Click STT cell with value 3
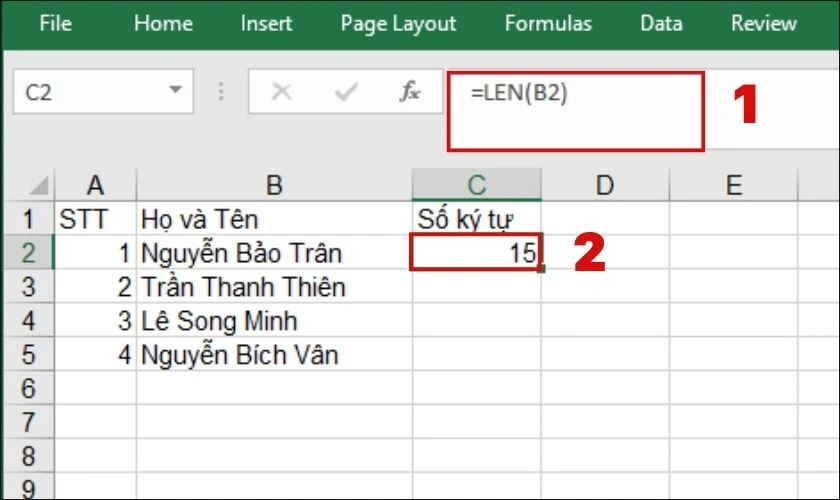This screenshot has width=840, height=500. [95, 320]
